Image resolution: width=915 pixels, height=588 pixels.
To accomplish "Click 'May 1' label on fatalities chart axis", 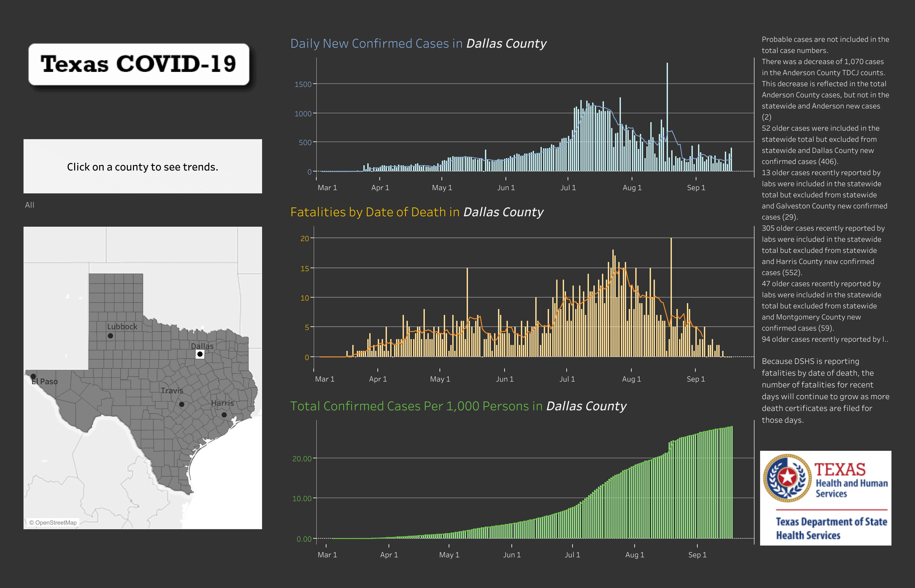I will pyautogui.click(x=440, y=379).
